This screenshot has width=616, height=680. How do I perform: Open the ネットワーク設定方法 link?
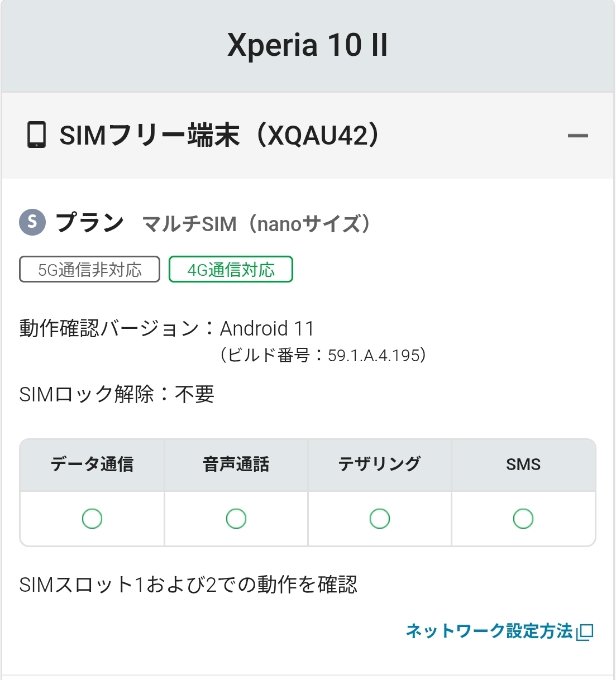[x=489, y=631]
